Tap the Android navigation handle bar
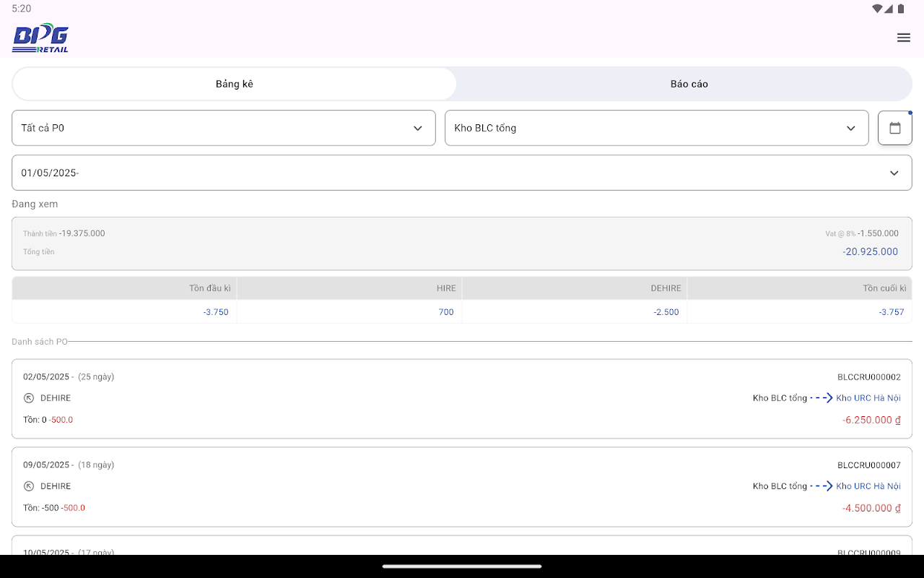Screen dimensions: 924x578 [462, 566]
